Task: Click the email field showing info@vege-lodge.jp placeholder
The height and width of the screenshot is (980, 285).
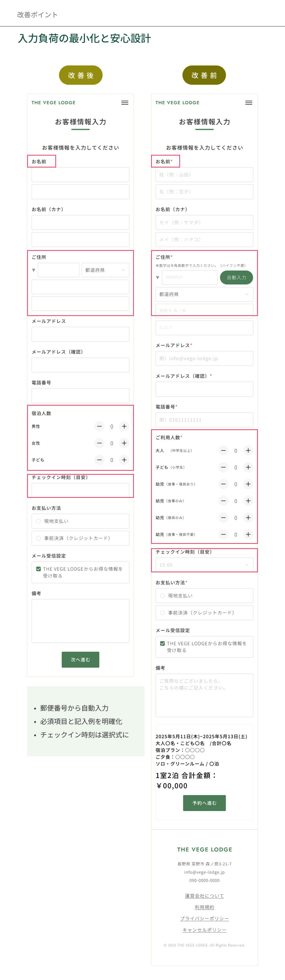Action: 204,358
